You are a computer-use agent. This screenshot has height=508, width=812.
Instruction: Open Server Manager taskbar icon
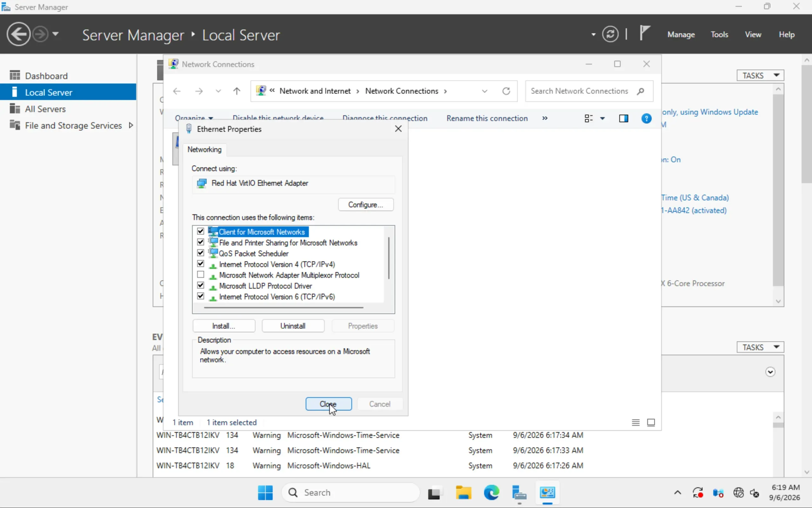[519, 492]
